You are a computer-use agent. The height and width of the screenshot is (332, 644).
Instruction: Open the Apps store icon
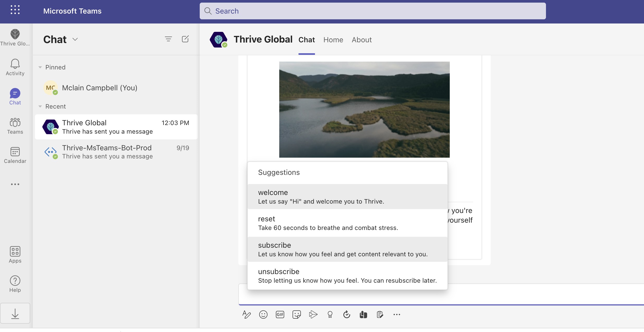(15, 255)
